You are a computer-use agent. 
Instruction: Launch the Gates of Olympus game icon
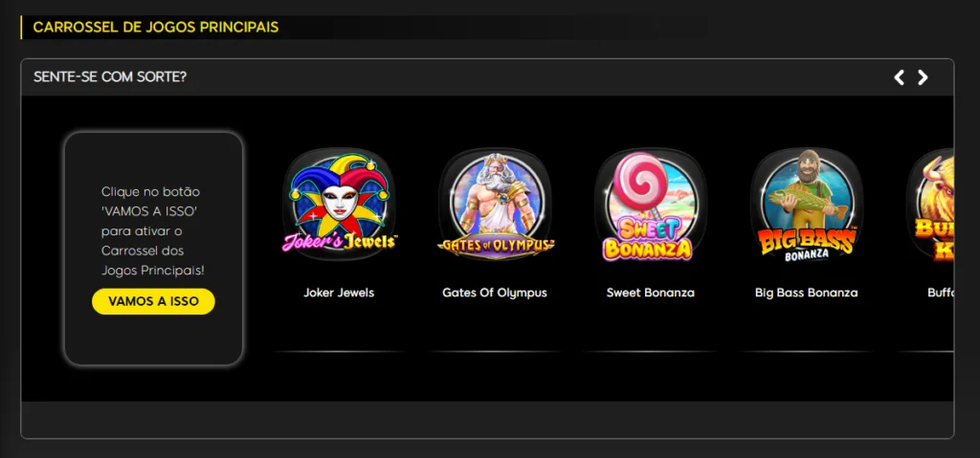[x=495, y=203]
